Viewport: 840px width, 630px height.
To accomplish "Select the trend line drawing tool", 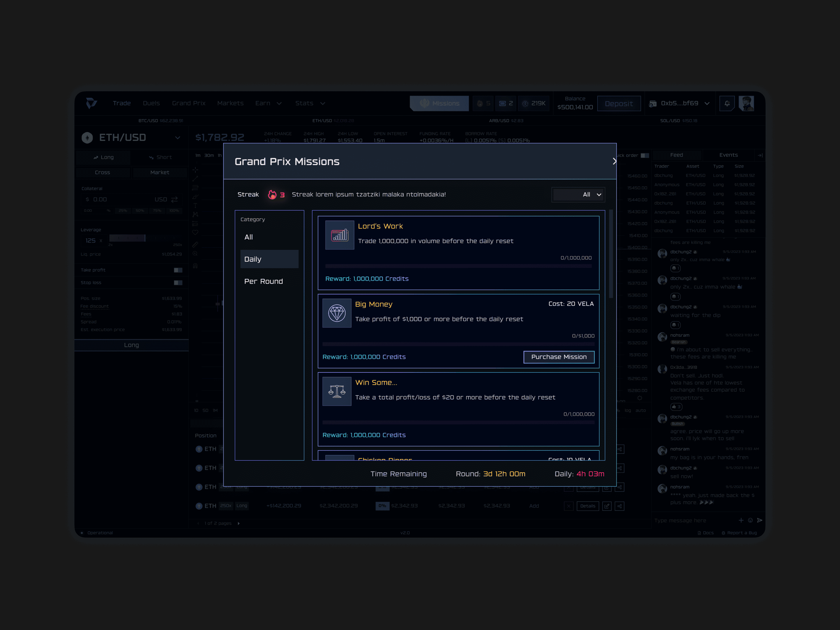I will (x=195, y=179).
